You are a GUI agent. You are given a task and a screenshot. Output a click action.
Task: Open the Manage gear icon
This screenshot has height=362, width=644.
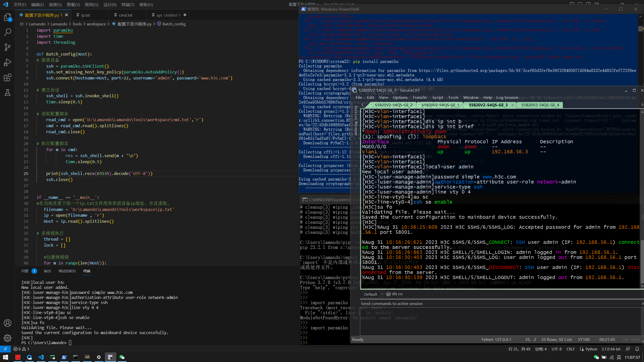click(x=8, y=338)
